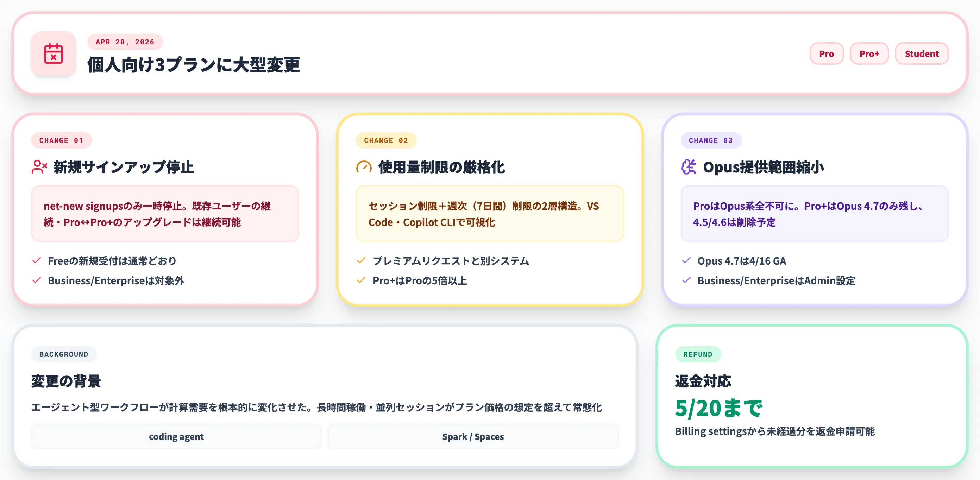Click the APR 20, 2026 date label
Image resolution: width=980 pixels, height=480 pixels.
[x=125, y=42]
